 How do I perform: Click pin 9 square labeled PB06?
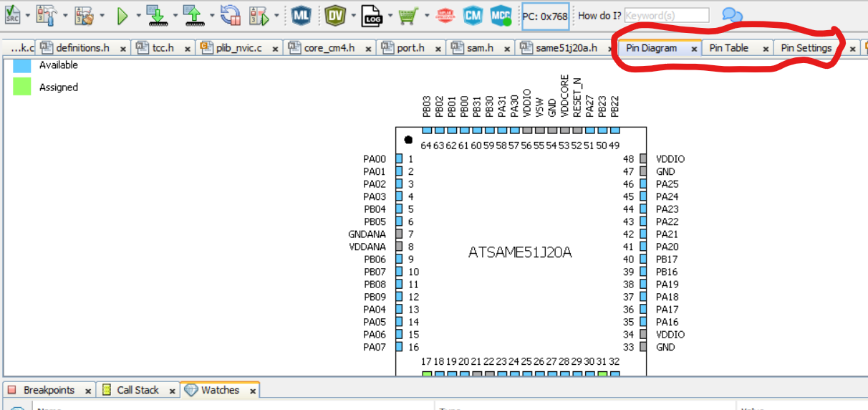[x=400, y=259]
